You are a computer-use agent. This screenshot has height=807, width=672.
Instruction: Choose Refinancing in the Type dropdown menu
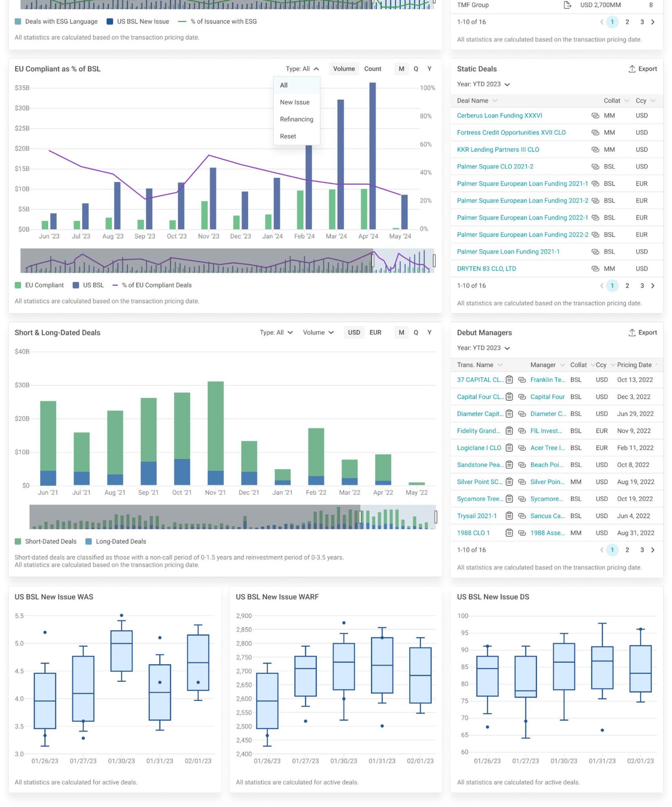coord(297,119)
